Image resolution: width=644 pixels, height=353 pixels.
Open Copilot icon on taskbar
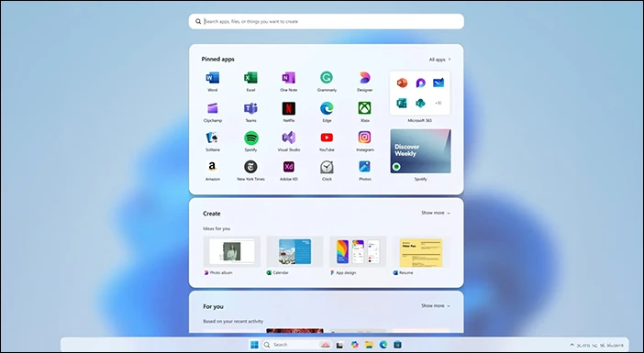coord(354,345)
